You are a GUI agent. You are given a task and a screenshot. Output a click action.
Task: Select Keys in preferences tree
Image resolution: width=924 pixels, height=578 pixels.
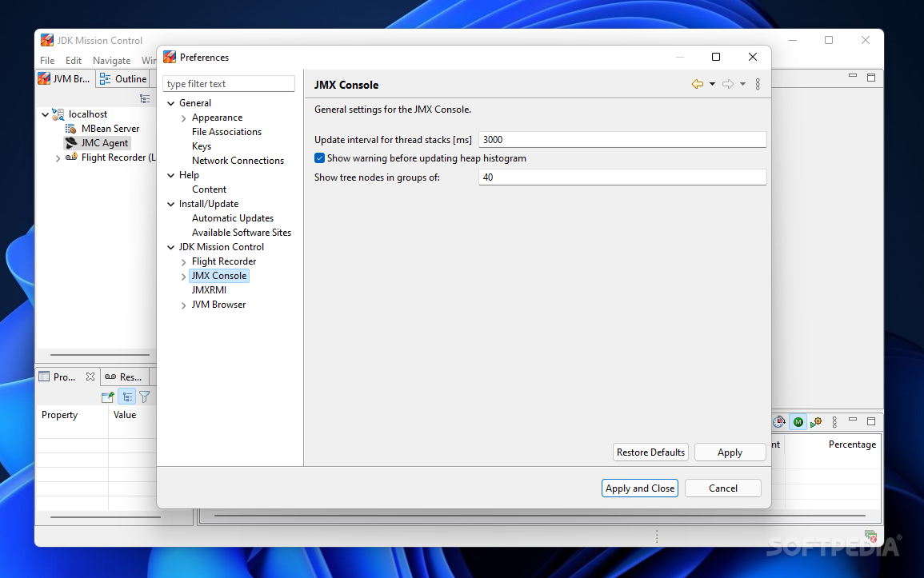point(201,146)
